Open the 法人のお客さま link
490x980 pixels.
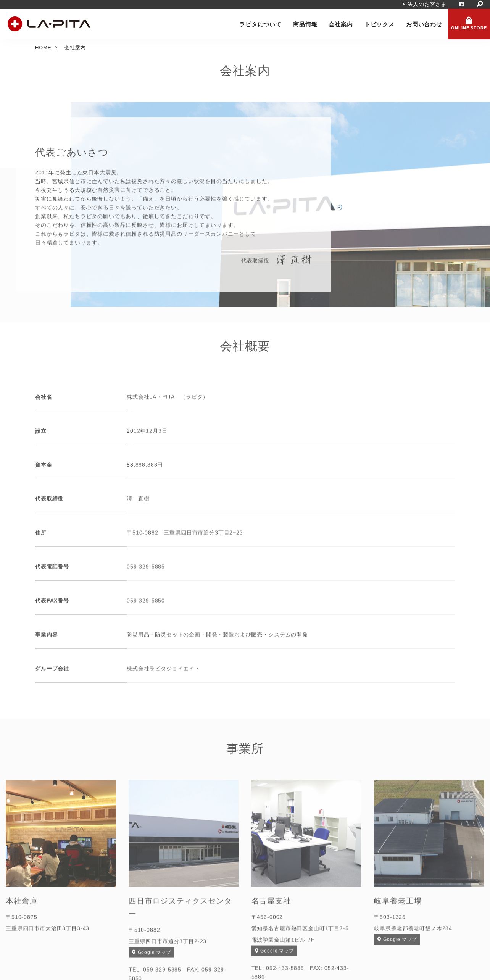pyautogui.click(x=424, y=4)
